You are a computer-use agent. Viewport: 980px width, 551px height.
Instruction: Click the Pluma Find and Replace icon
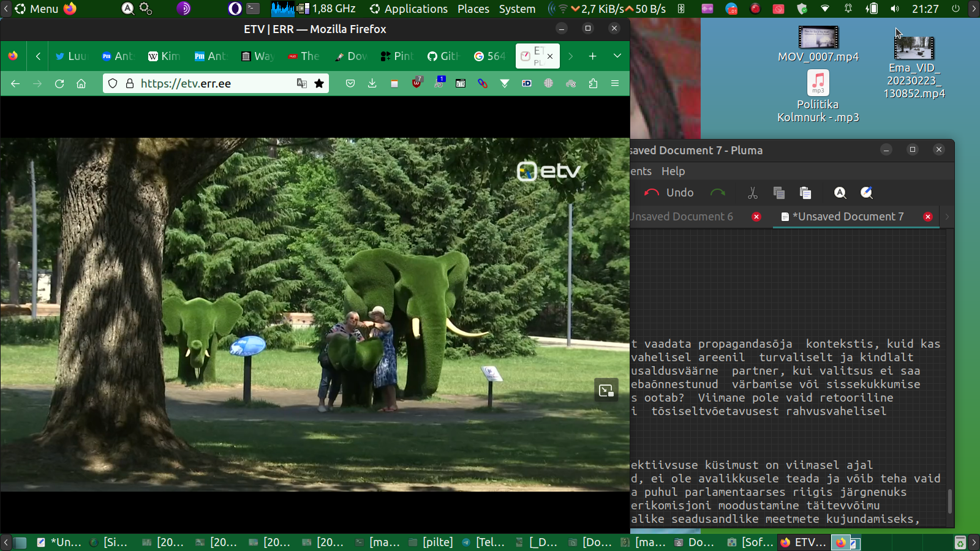(x=866, y=193)
